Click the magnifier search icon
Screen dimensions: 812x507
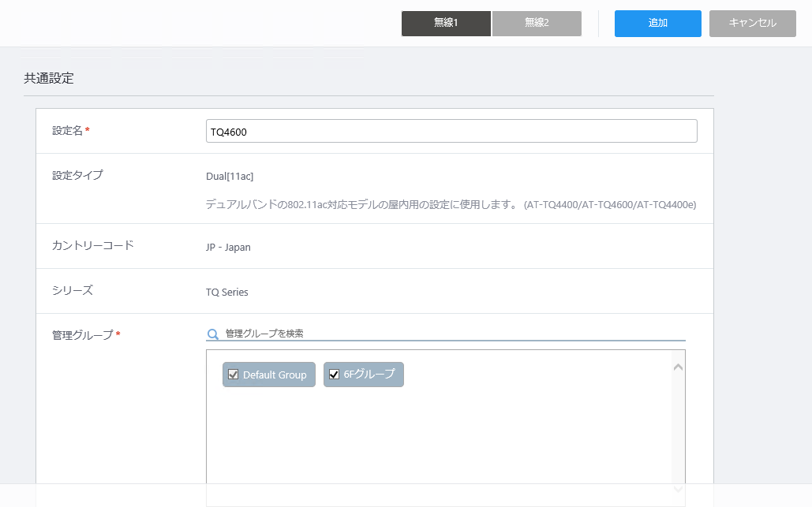coord(213,334)
